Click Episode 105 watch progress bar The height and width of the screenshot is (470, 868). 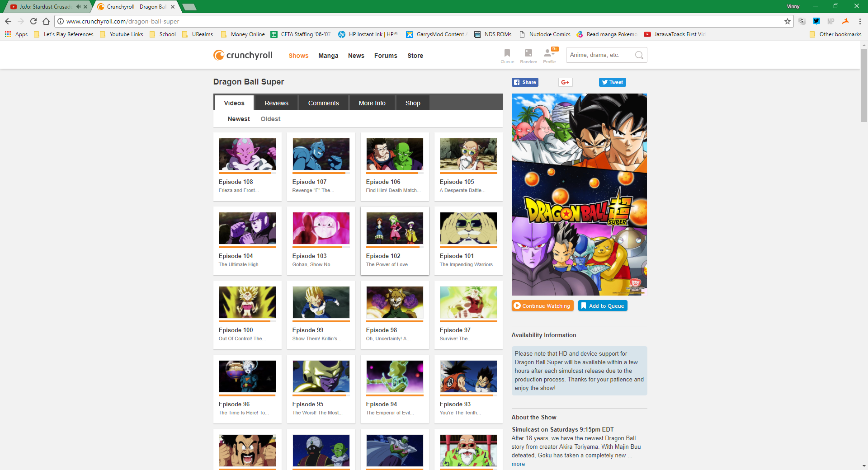pos(468,173)
